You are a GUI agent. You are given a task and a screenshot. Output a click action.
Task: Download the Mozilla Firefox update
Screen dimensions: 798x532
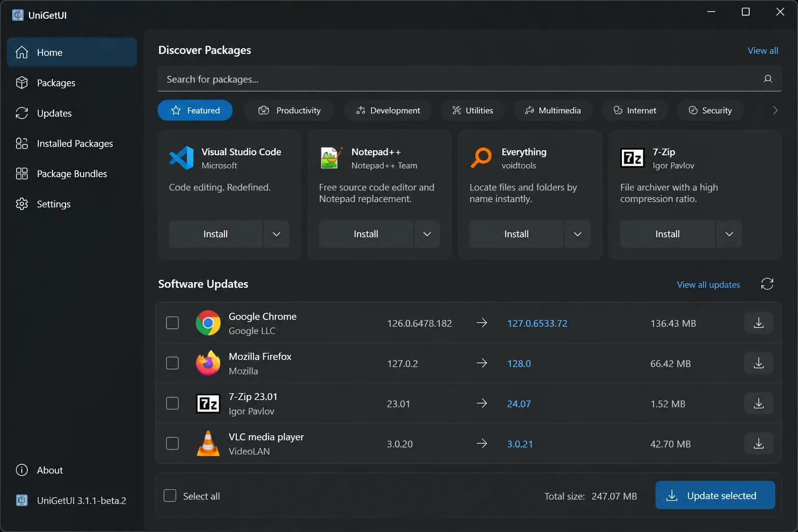[759, 363]
